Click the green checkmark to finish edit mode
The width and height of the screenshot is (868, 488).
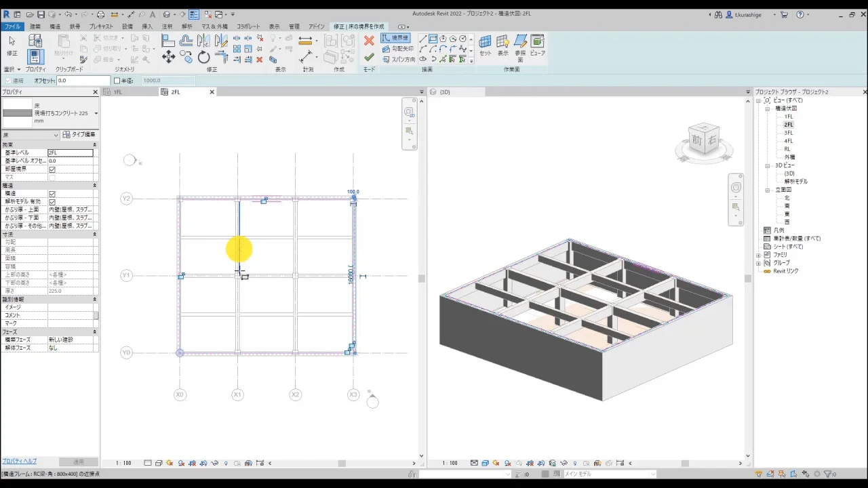pos(369,58)
